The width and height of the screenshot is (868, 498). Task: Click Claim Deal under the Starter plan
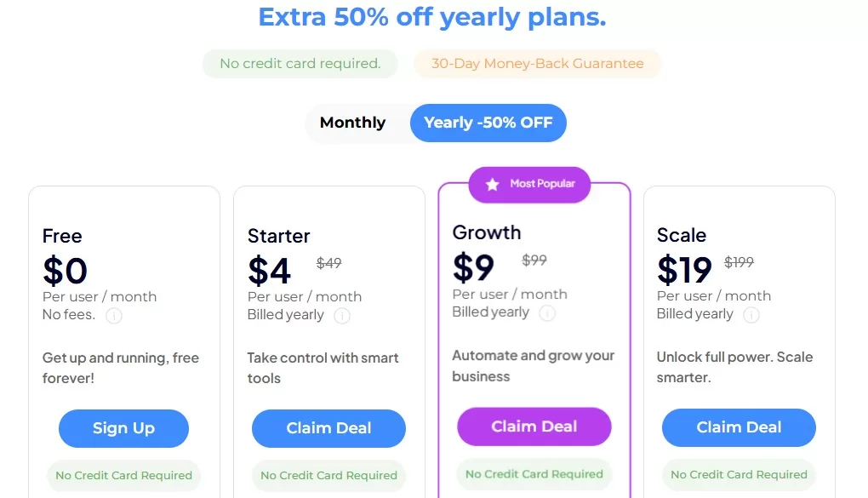point(328,428)
